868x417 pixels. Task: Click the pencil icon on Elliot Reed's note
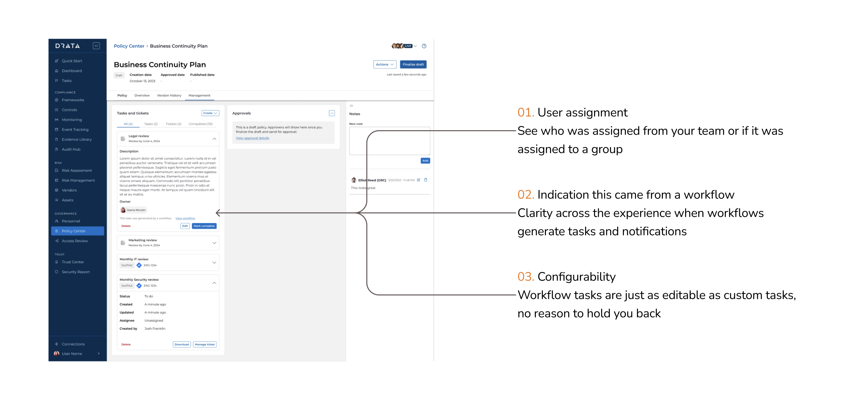coord(418,180)
